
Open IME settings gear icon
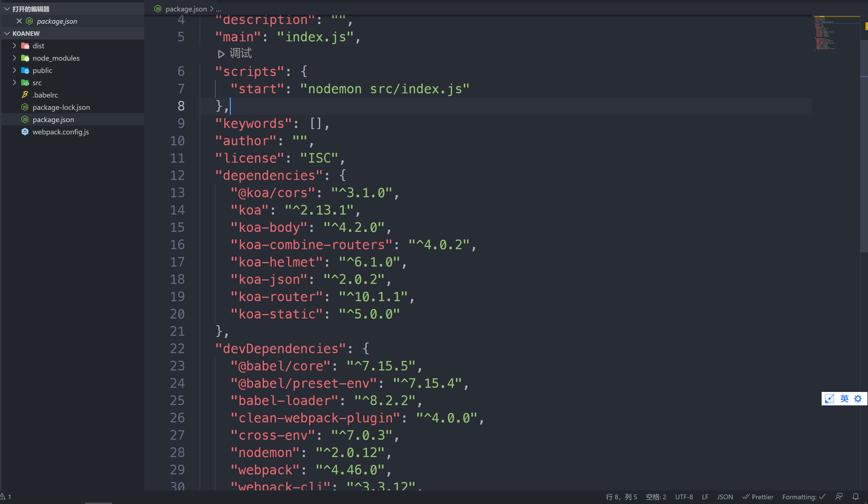858,398
